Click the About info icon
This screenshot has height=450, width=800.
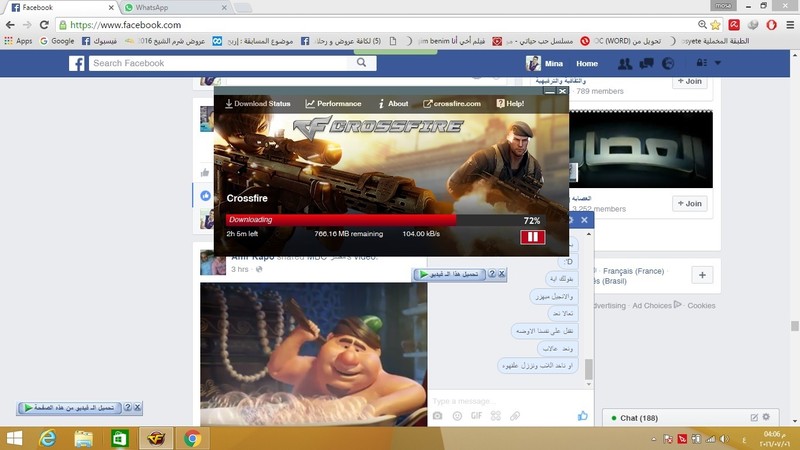(381, 103)
